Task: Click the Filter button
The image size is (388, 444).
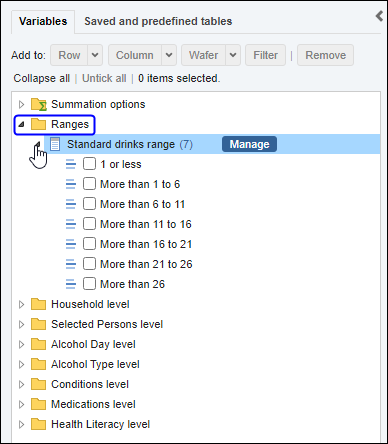Action: [265, 55]
